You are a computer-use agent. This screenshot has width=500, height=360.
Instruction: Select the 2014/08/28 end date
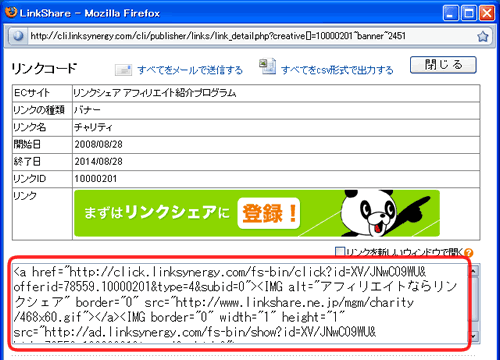99,162
